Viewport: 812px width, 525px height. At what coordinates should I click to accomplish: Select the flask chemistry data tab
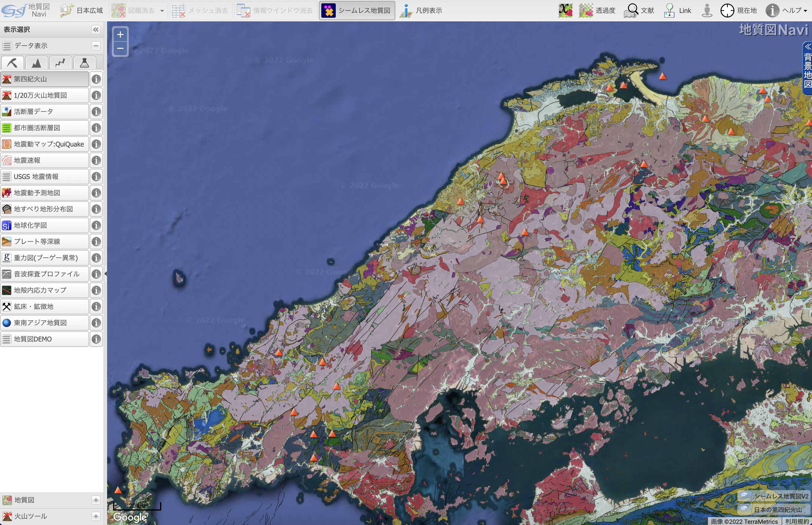point(84,63)
